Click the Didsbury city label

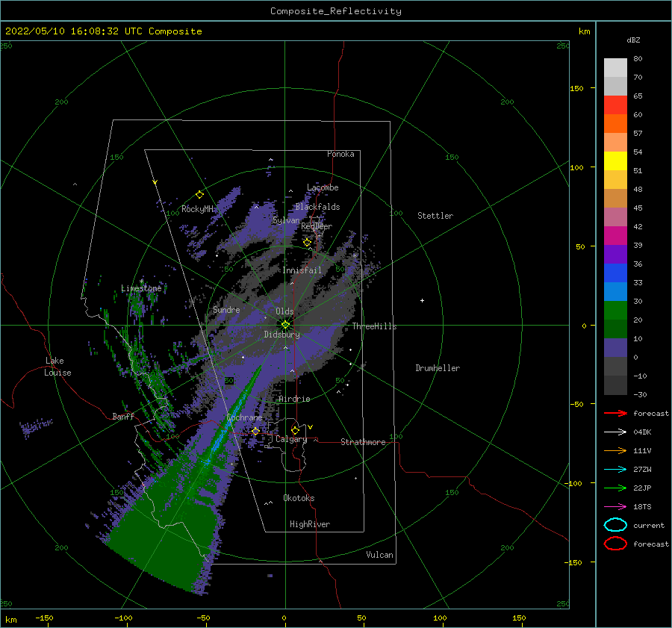(x=281, y=335)
